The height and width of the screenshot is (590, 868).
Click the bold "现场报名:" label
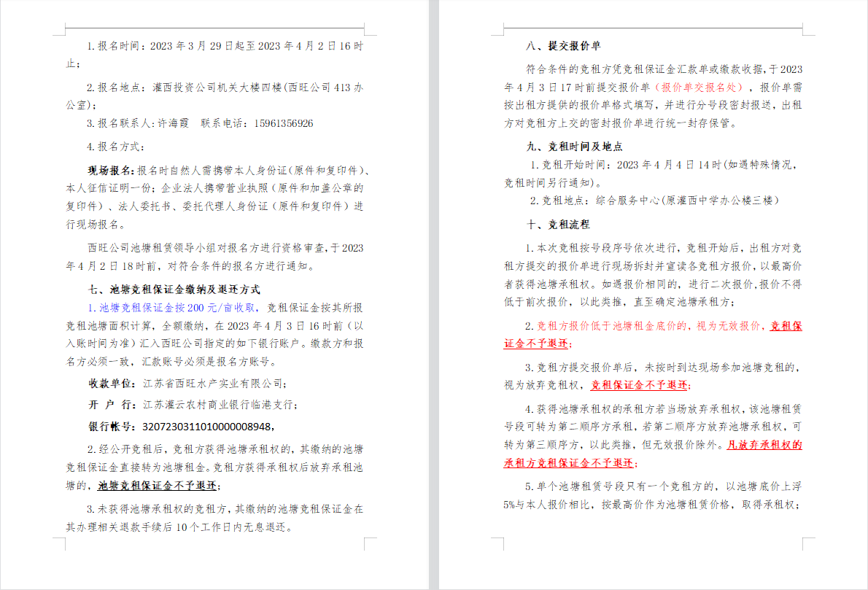point(112,171)
